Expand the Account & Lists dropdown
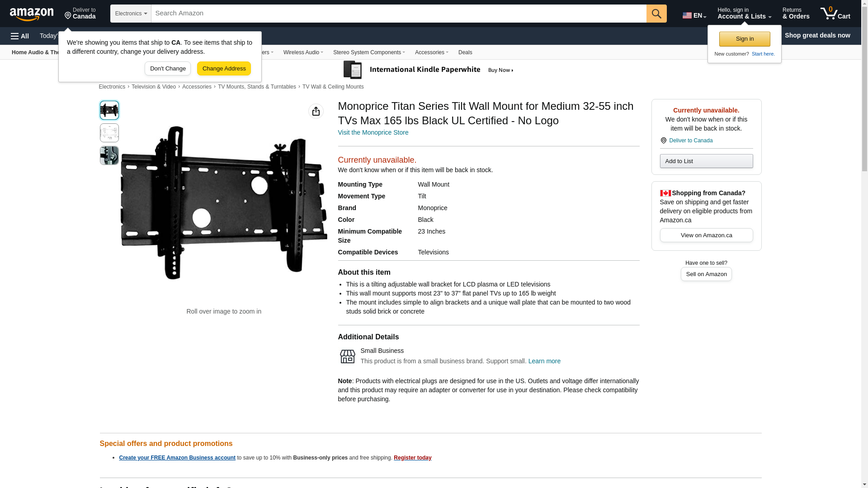This screenshot has height=488, width=868. tap(744, 14)
